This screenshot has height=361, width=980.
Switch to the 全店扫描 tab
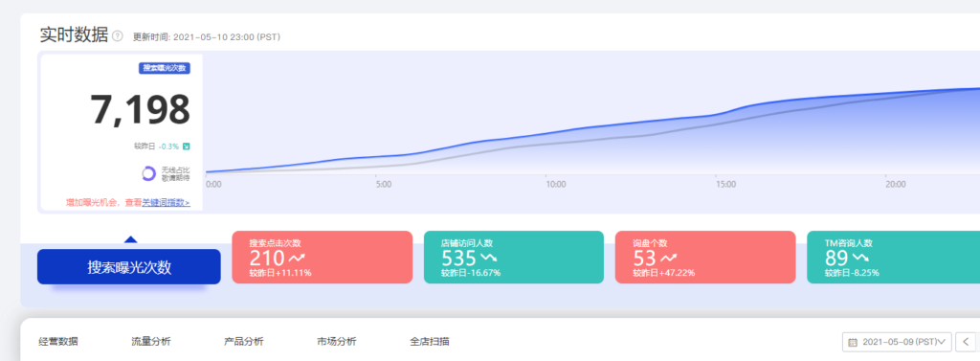(x=430, y=342)
